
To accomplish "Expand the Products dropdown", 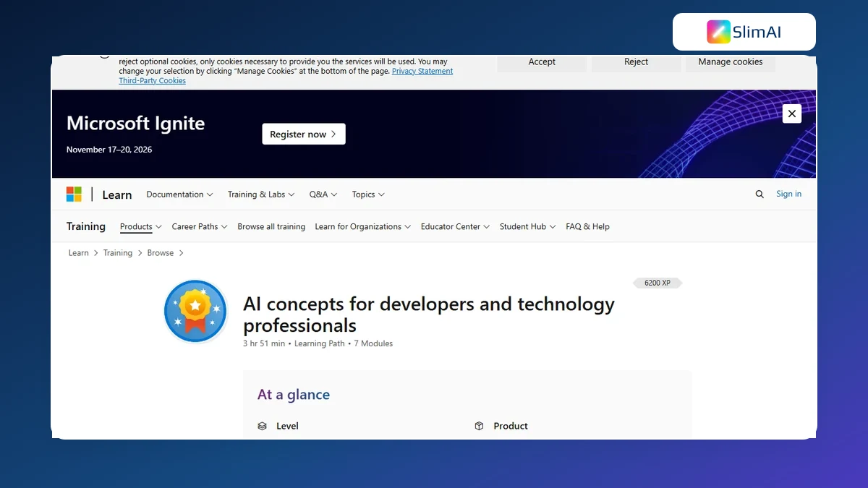I will click(141, 227).
